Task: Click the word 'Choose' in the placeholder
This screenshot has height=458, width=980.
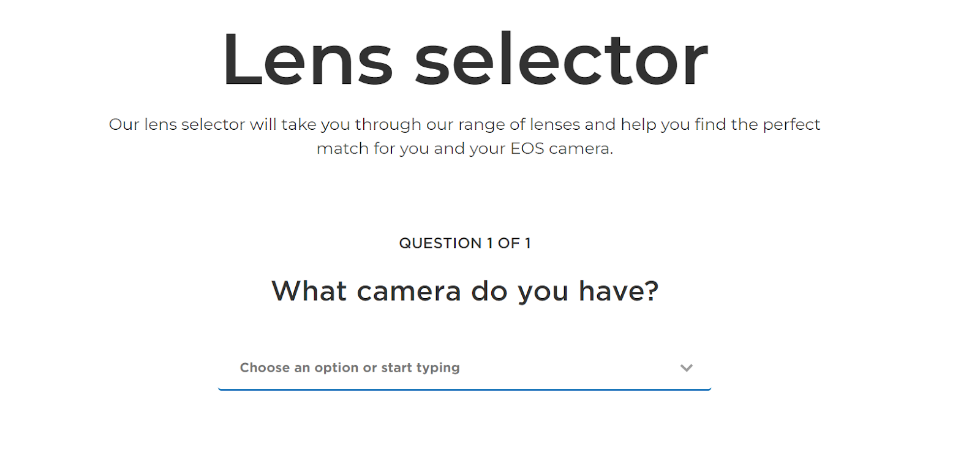Action: (x=265, y=367)
